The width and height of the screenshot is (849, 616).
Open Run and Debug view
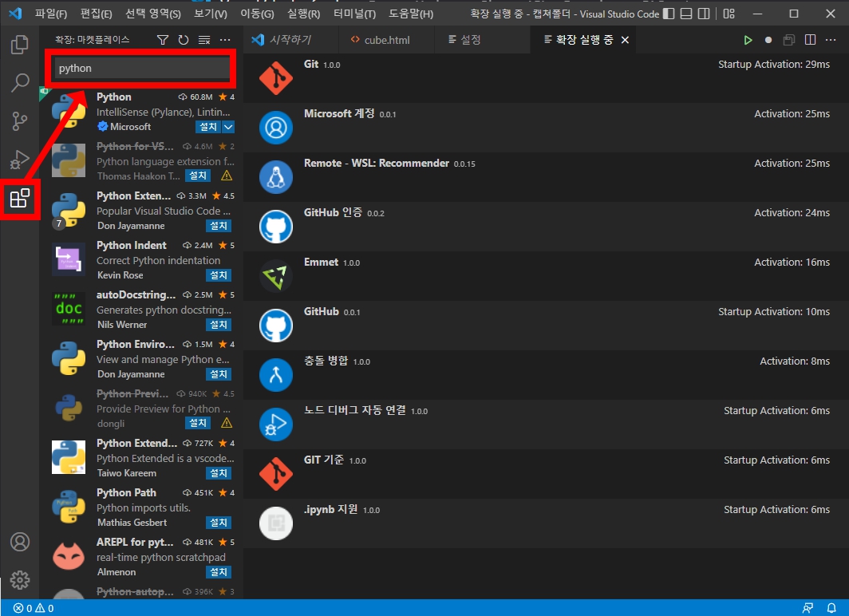[x=19, y=160]
